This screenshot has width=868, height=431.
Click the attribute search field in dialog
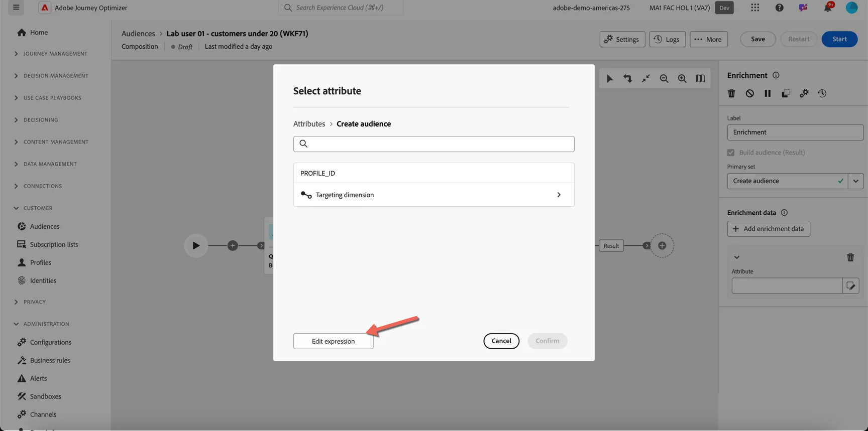(x=433, y=144)
